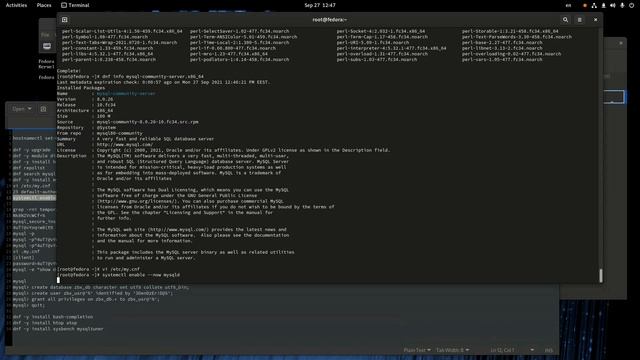Click 'dnf repolist' line in editor

pyautogui.click(x=29, y=168)
